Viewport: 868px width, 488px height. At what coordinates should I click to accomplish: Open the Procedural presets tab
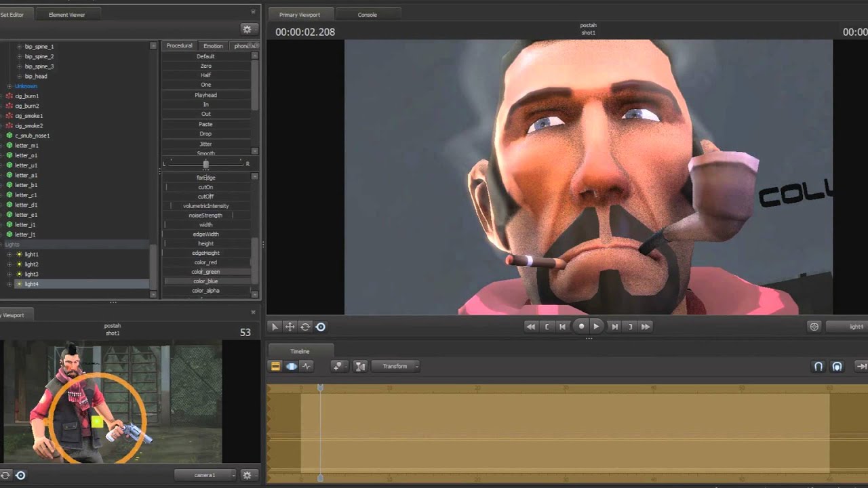179,45
